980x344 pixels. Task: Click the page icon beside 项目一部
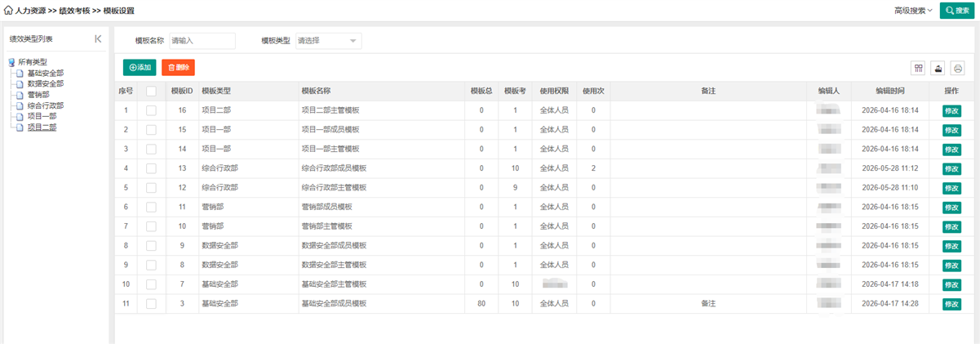click(20, 117)
